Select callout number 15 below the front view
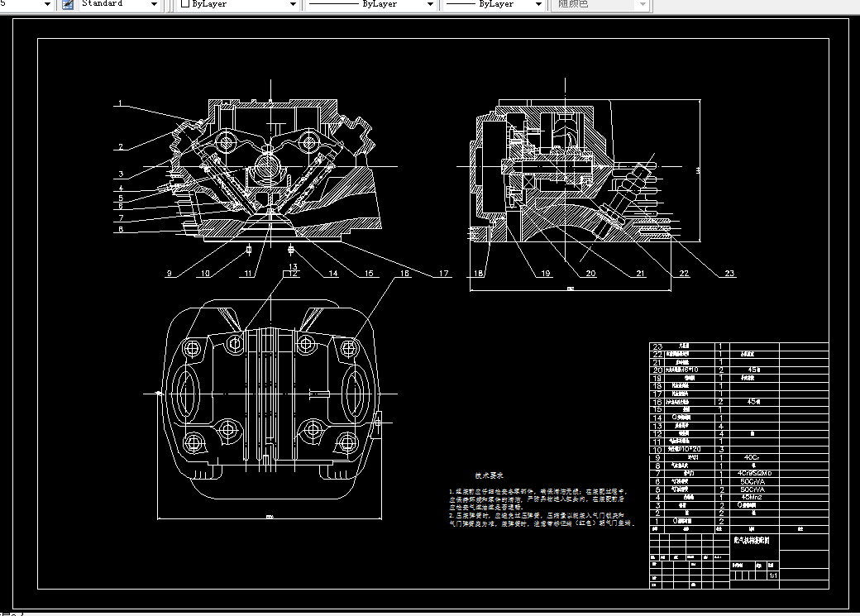The height and width of the screenshot is (616, 860). click(369, 273)
